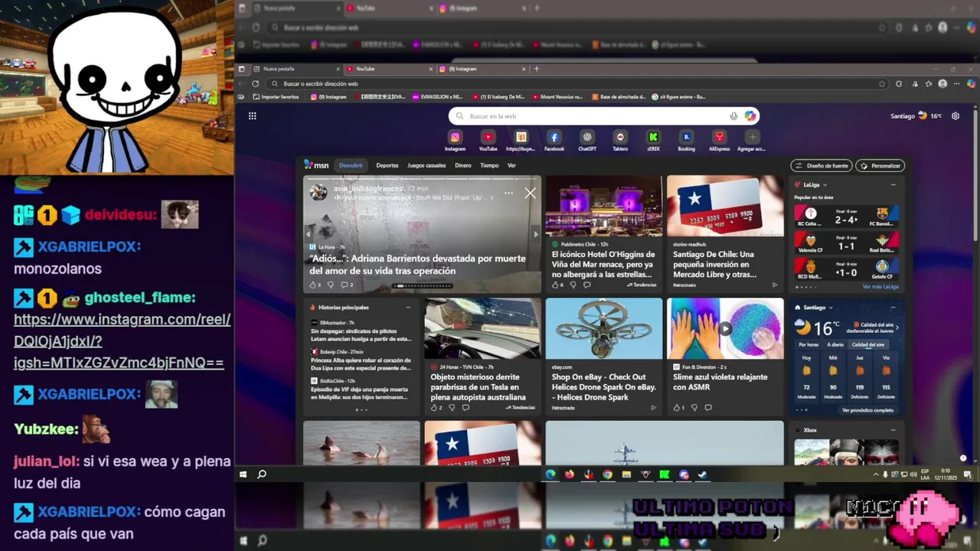
Task: Open Firefox from the taskbar
Action: (570, 474)
